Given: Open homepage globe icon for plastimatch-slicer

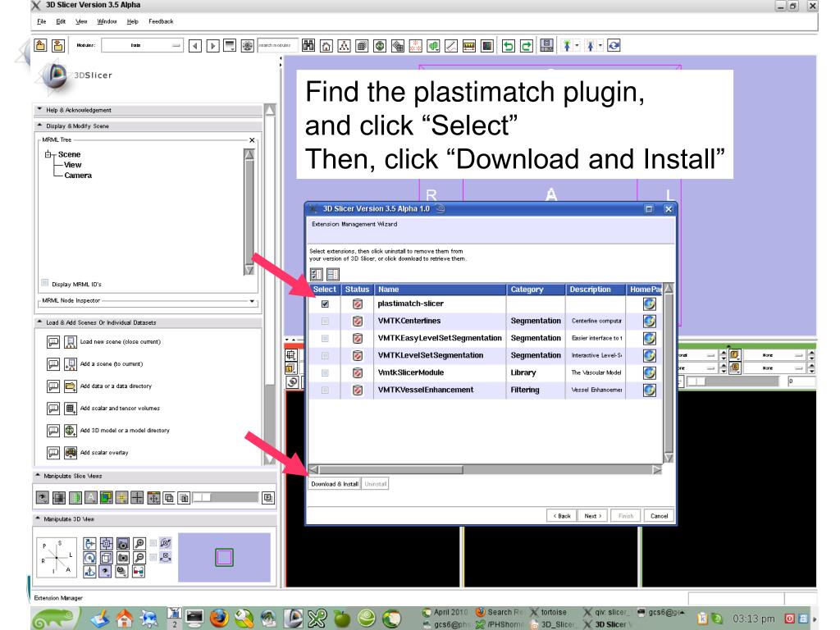Looking at the screenshot, I should [650, 304].
